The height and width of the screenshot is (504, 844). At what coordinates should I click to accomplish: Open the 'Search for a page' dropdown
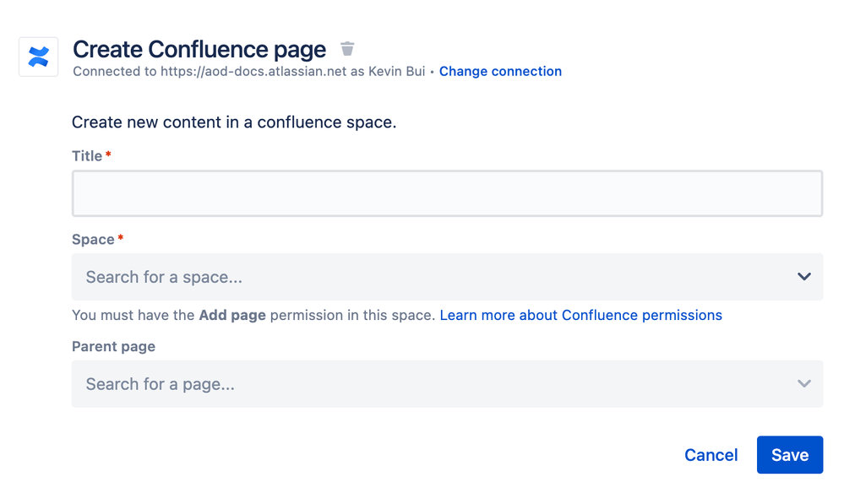[x=422, y=384]
